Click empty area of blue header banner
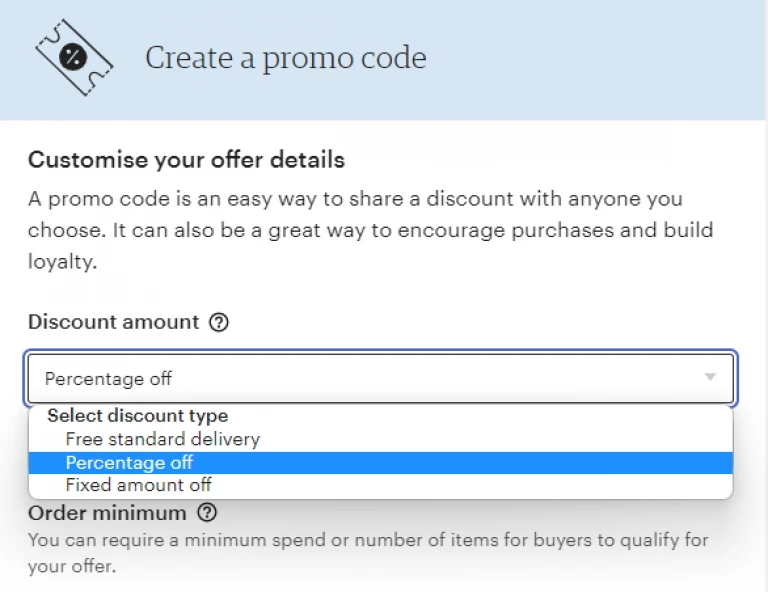Screen dimensions: 768x592 [588, 59]
